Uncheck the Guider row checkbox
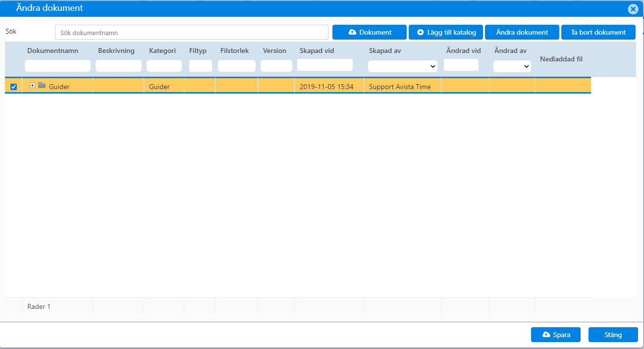This screenshot has width=644, height=349. pos(13,87)
